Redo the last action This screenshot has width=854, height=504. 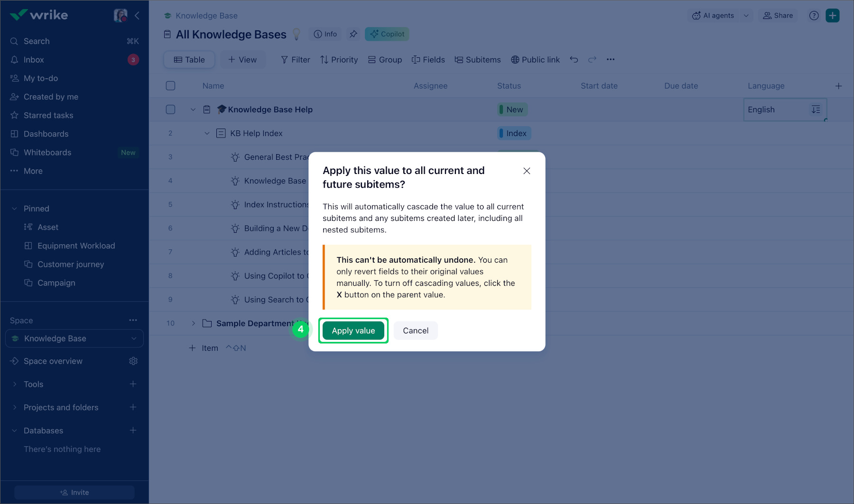click(x=592, y=60)
